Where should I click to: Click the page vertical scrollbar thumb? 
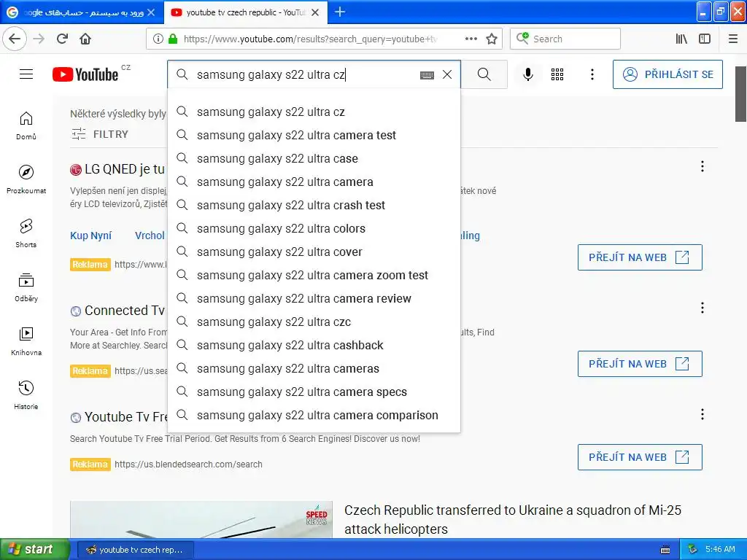tap(741, 94)
